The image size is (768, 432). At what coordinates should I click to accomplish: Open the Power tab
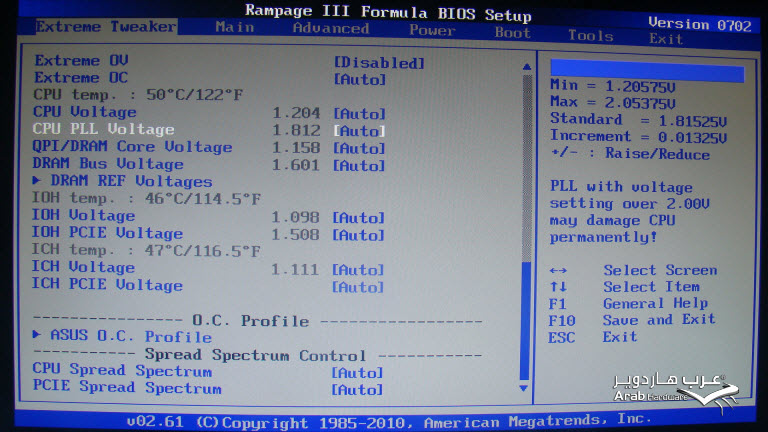pyautogui.click(x=432, y=30)
